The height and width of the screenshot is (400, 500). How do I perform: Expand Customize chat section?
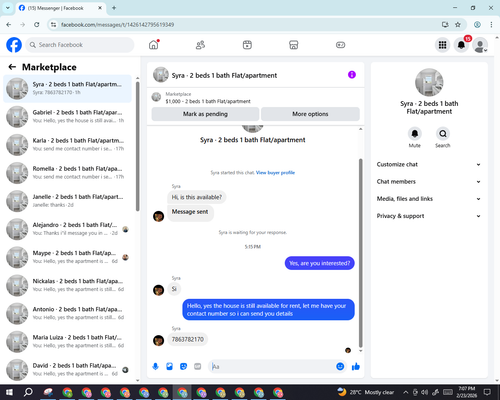coord(429,164)
